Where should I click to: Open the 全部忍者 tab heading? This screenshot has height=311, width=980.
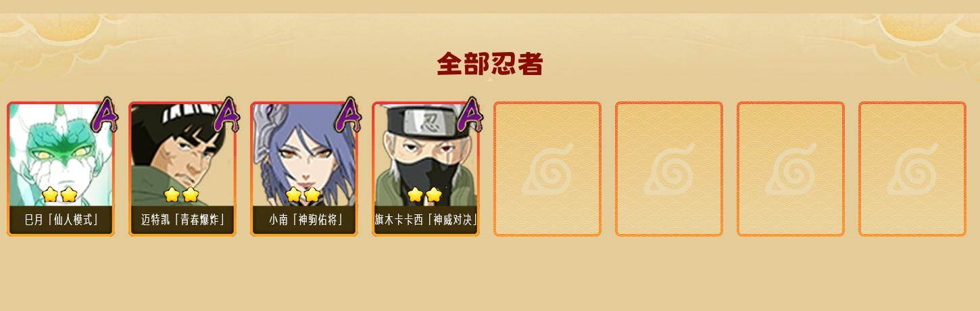[490, 64]
